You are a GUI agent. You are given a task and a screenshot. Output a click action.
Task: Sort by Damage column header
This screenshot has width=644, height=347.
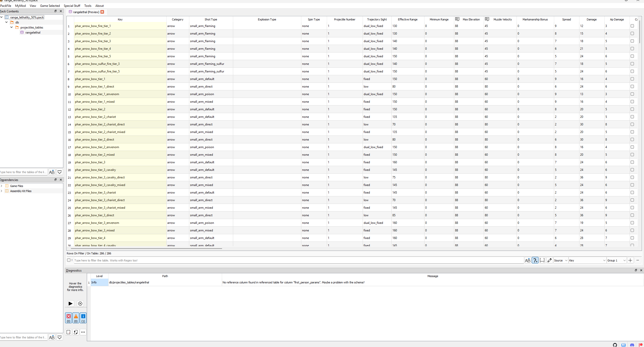(x=592, y=19)
